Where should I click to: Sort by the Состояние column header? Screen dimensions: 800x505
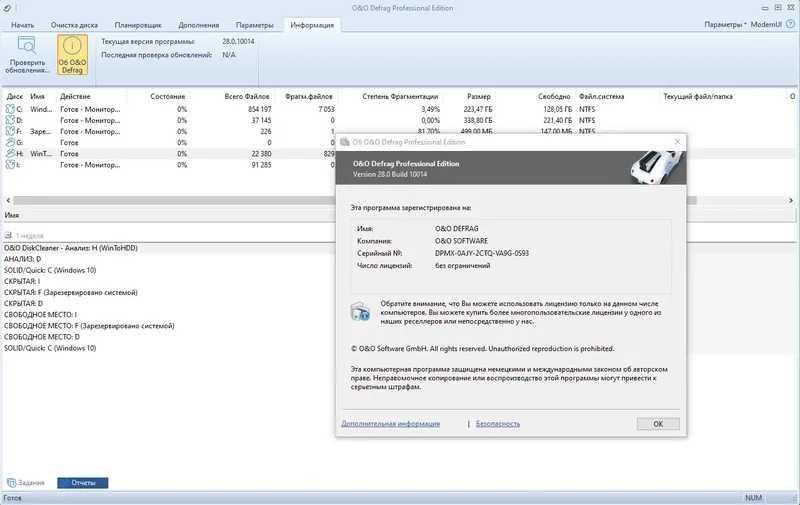(x=168, y=96)
